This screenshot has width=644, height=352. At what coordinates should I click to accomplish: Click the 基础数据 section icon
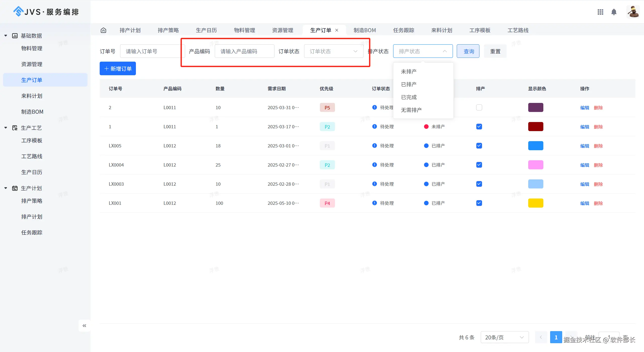[x=15, y=36]
